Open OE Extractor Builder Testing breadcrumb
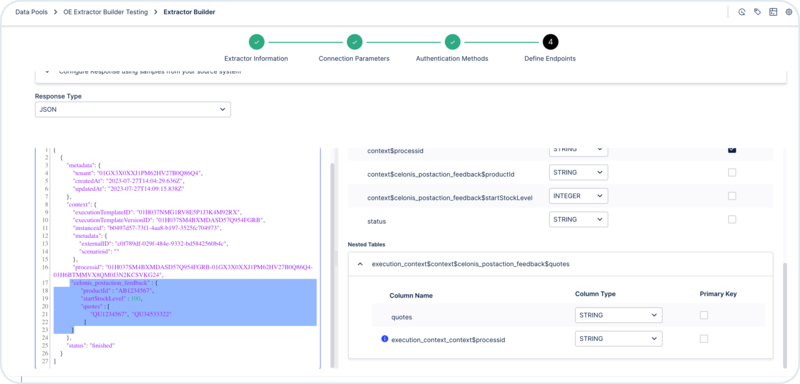 tap(105, 12)
